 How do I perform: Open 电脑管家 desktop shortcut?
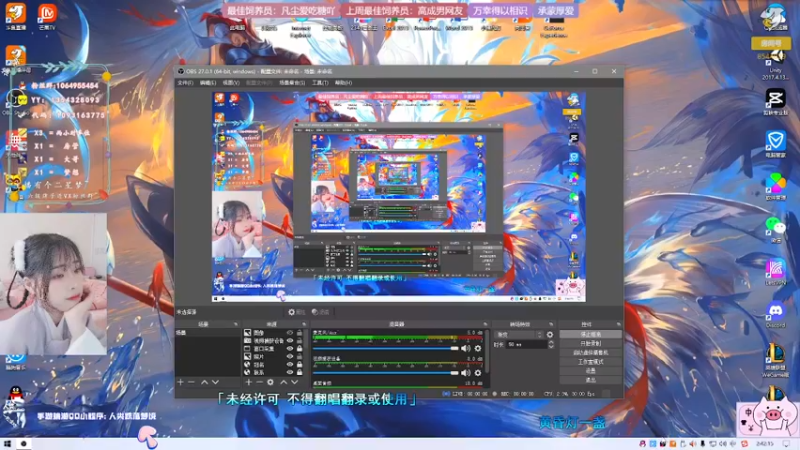(776, 144)
